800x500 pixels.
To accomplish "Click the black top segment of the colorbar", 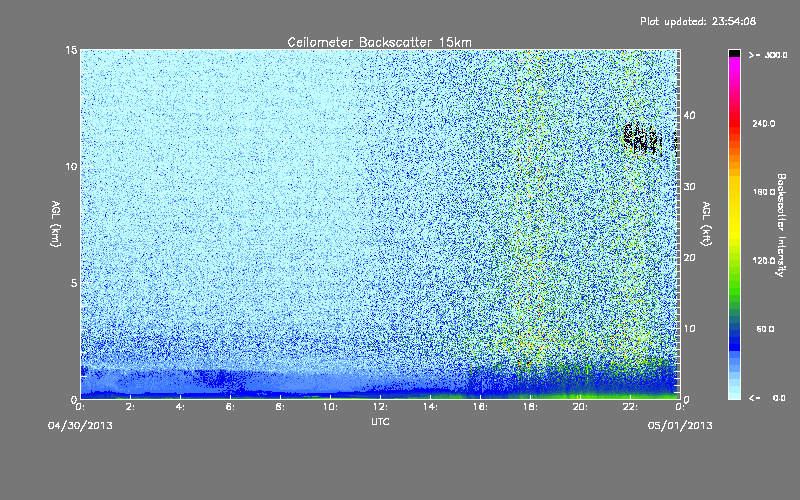I will click(734, 53).
